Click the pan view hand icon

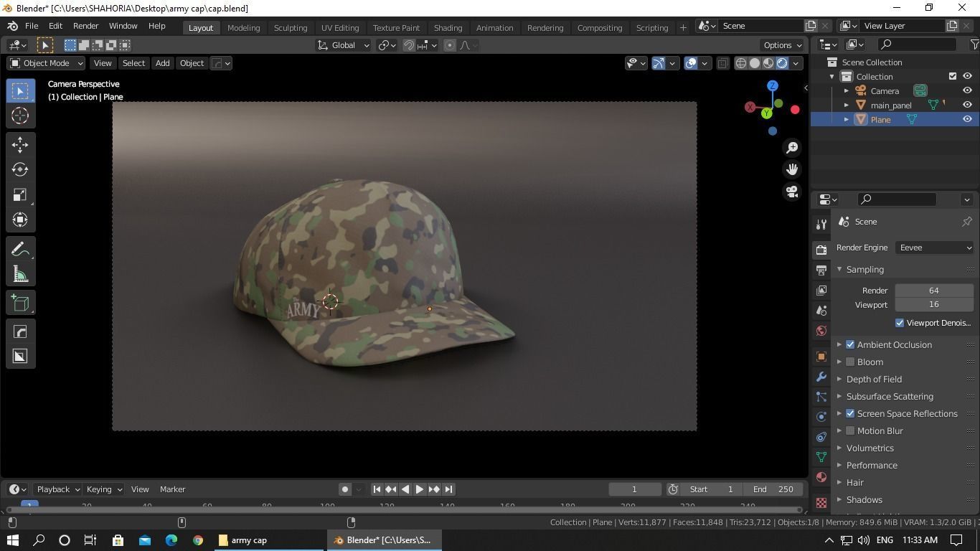[x=792, y=169]
